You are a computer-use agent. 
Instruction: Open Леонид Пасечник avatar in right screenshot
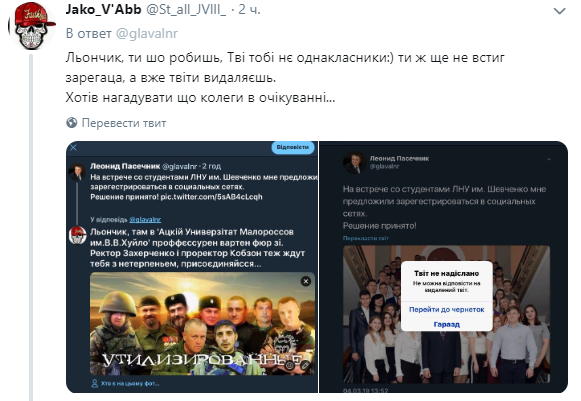[354, 162]
